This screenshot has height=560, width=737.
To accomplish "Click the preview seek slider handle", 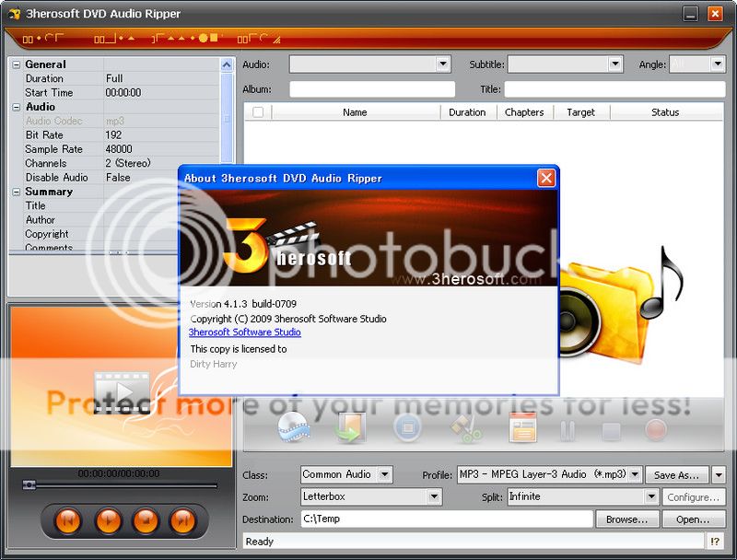I will (29, 484).
